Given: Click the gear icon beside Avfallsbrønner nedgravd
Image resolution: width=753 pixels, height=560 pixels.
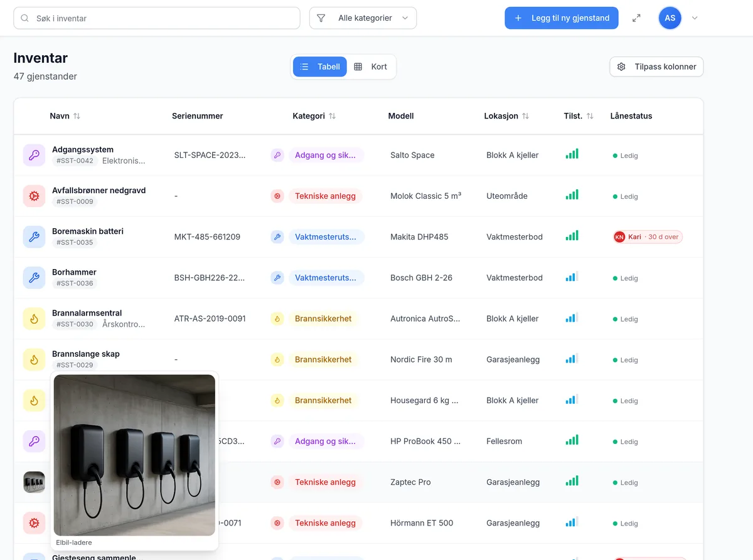Looking at the screenshot, I should pos(34,196).
